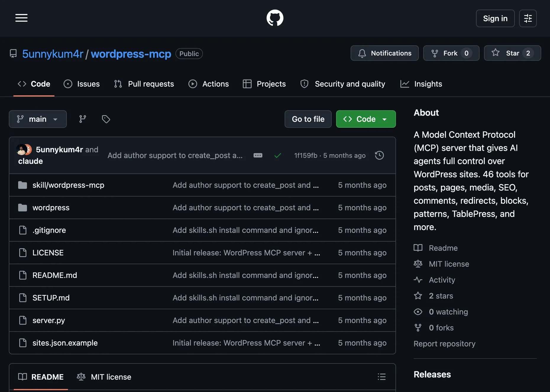Open SETUP.md file
Image resolution: width=550 pixels, height=392 pixels.
[x=51, y=298]
